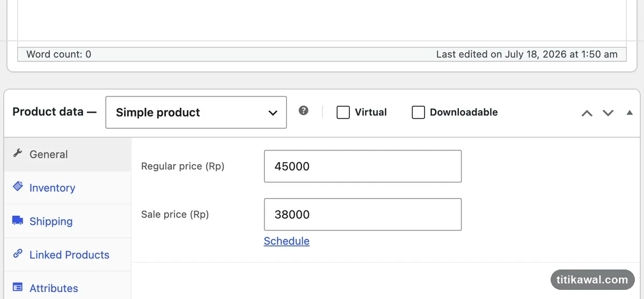Click the Shipping truck icon
The image size is (644, 299).
point(18,220)
